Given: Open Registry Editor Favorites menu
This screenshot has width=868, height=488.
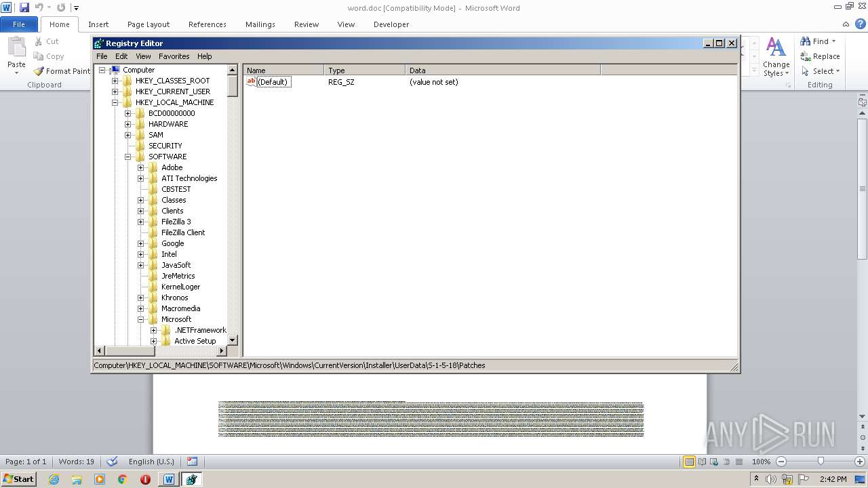Looking at the screenshot, I should pyautogui.click(x=174, y=56).
